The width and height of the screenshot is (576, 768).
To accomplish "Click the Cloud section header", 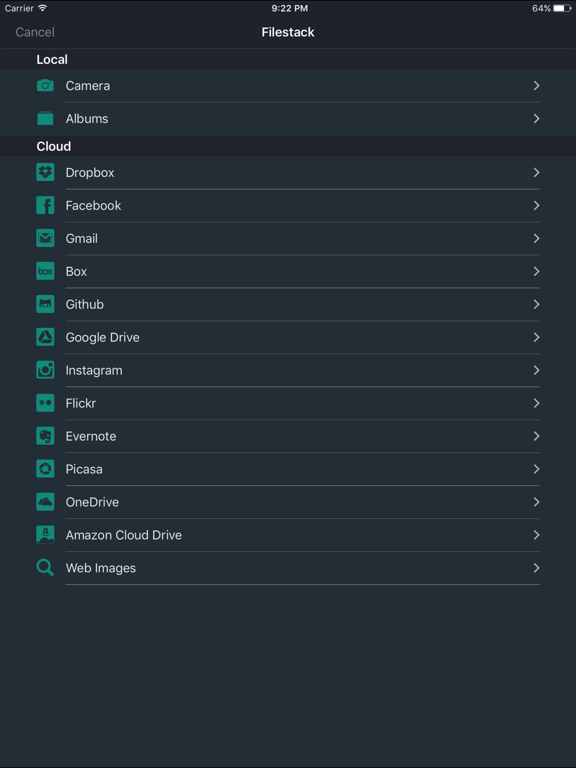I will point(53,146).
